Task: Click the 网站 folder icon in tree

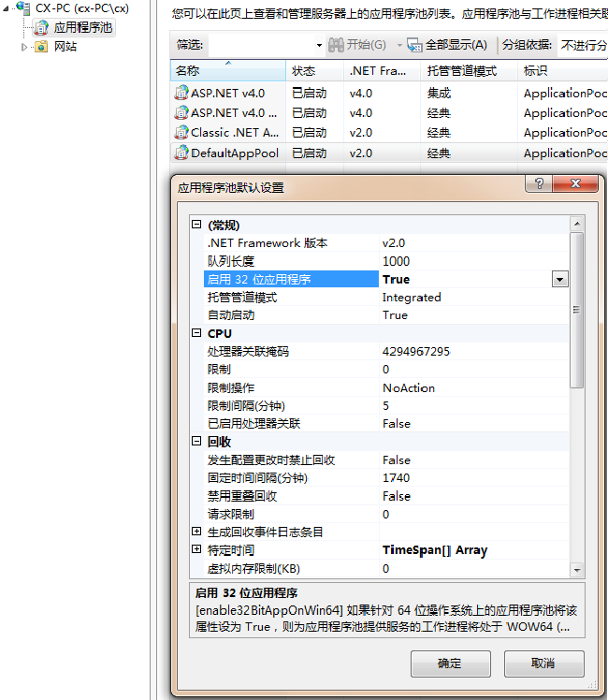Action: pos(41,47)
